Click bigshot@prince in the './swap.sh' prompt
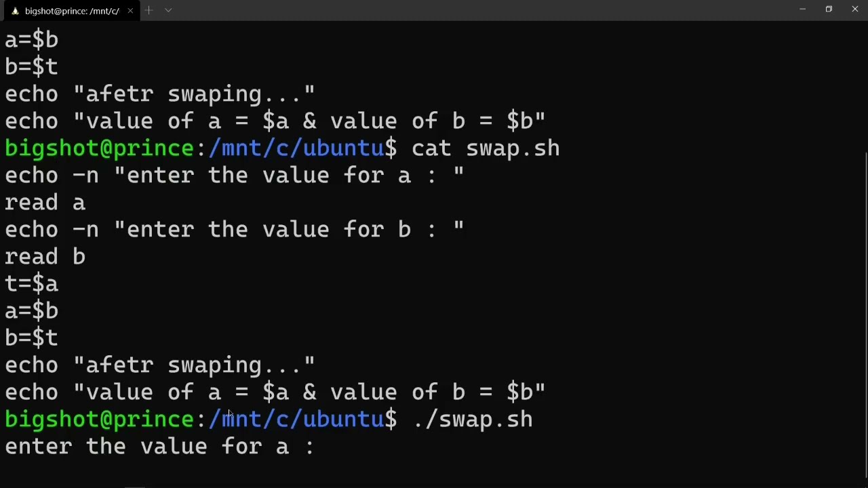Screen dimensions: 868x488 [x=100, y=420]
